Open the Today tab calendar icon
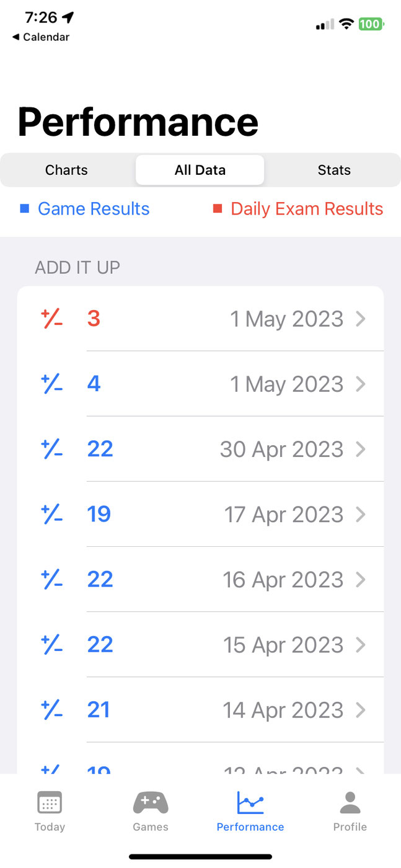Screen dimensions: 401x868 click(50, 802)
